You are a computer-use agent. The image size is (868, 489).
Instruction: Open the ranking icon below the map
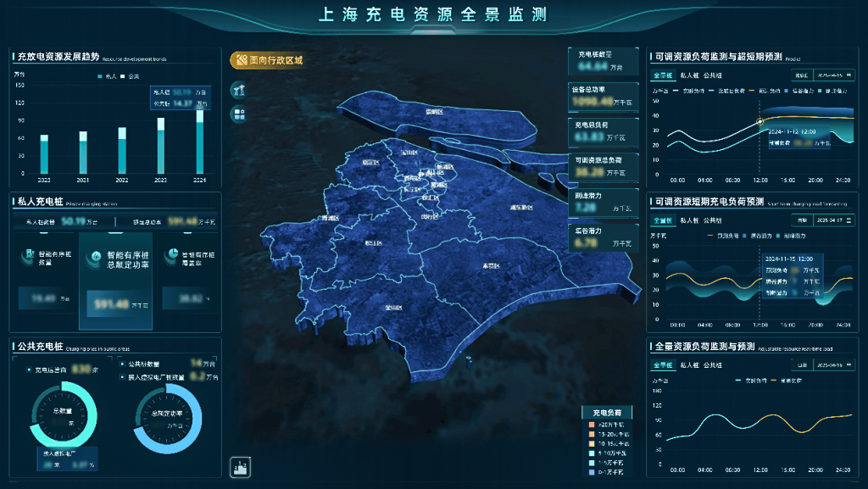(x=239, y=466)
